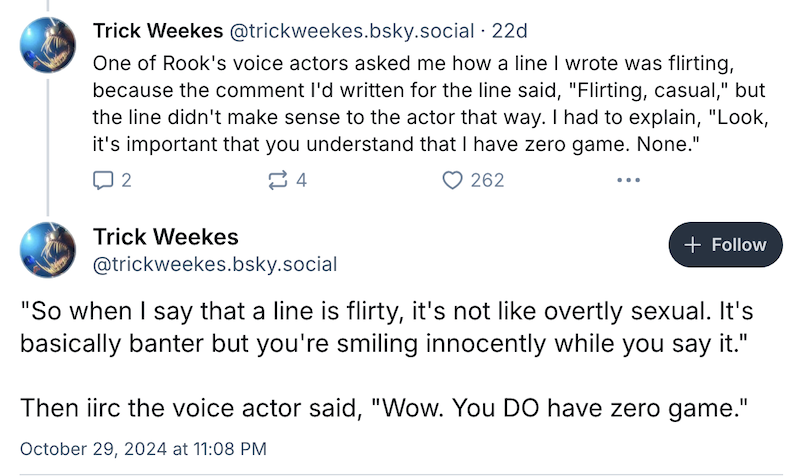This screenshot has height=476, width=800.
Task: Click the repost count of 4
Action: (301, 180)
